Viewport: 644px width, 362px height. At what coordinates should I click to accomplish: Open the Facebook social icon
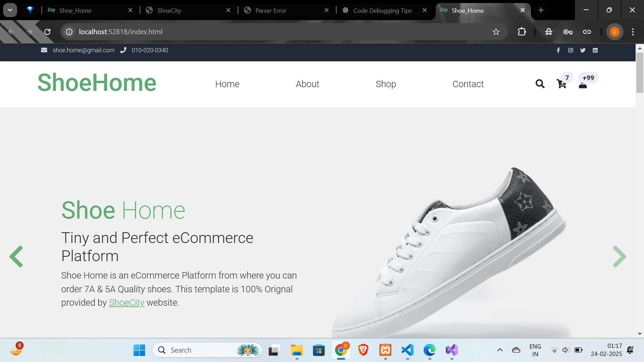point(558,50)
